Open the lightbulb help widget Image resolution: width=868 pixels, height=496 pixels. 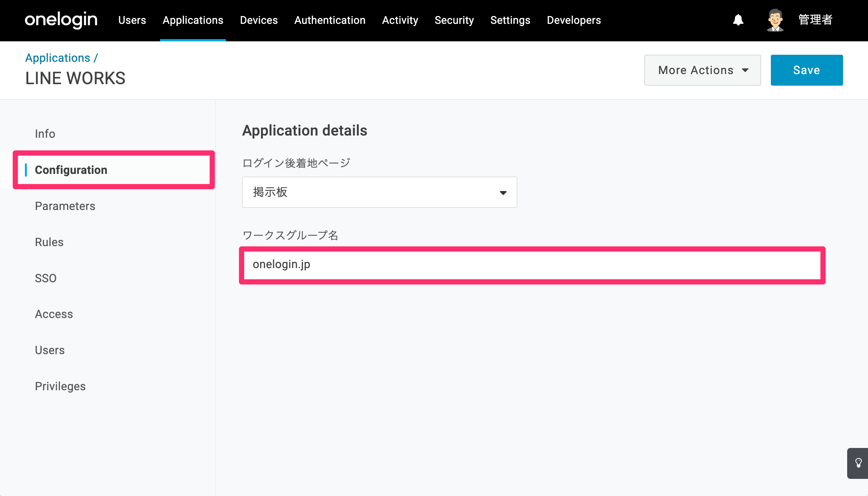tap(858, 463)
